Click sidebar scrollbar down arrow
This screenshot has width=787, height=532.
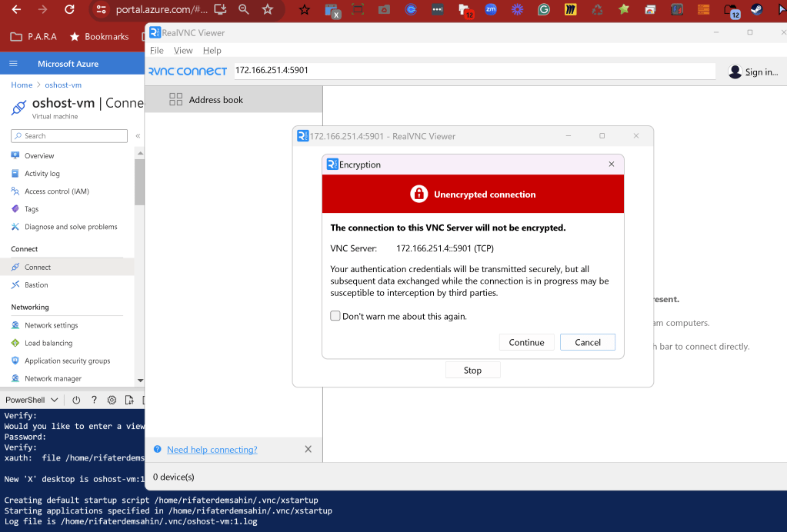point(140,380)
